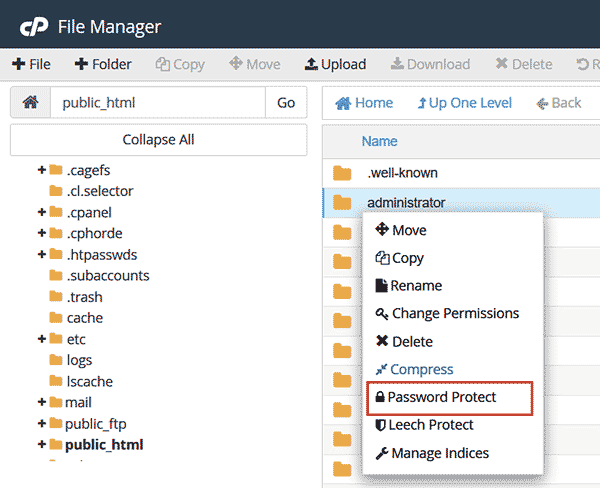This screenshot has height=488, width=600.
Task: Click the Back navigation link
Action: tap(559, 103)
